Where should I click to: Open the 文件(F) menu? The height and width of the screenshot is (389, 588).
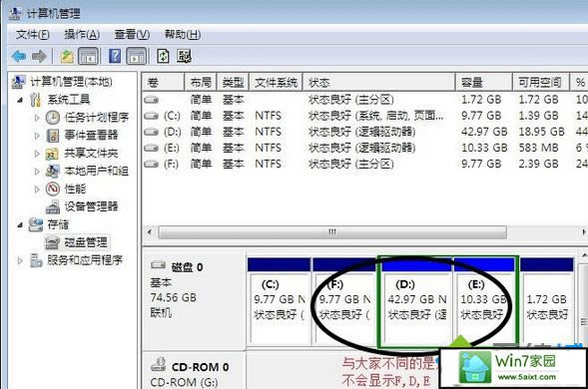pyautogui.click(x=33, y=35)
